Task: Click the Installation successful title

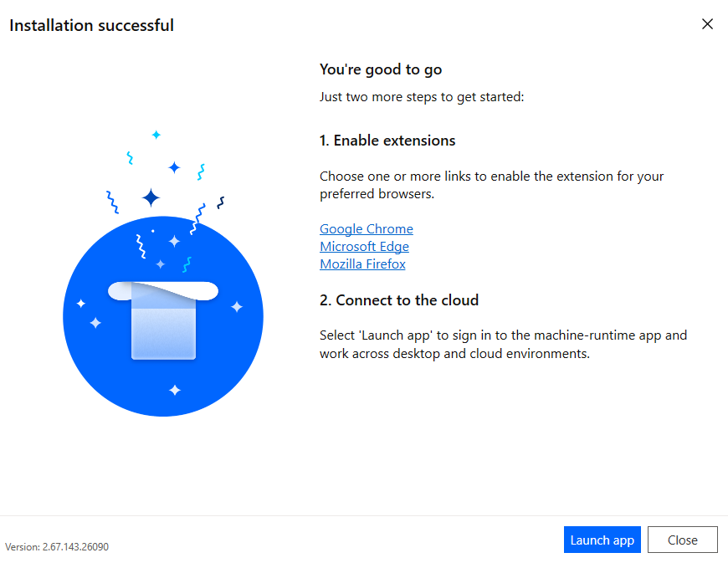Action: [91, 25]
